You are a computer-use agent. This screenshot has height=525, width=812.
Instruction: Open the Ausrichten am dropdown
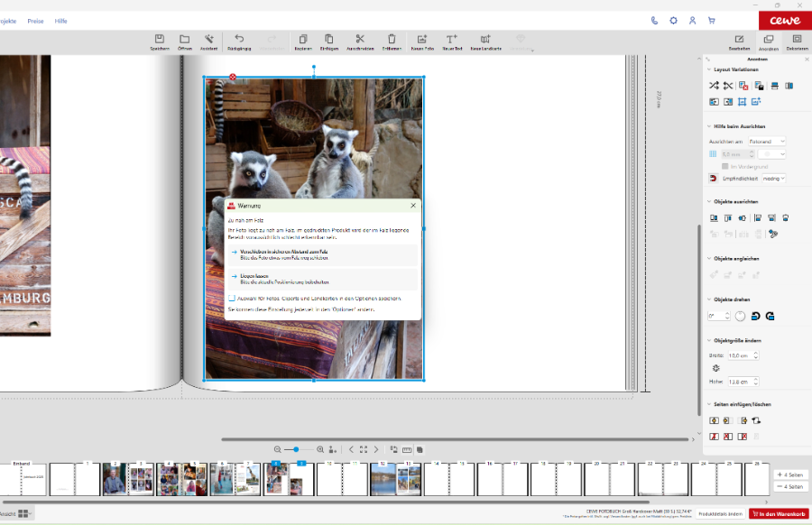[x=769, y=142]
